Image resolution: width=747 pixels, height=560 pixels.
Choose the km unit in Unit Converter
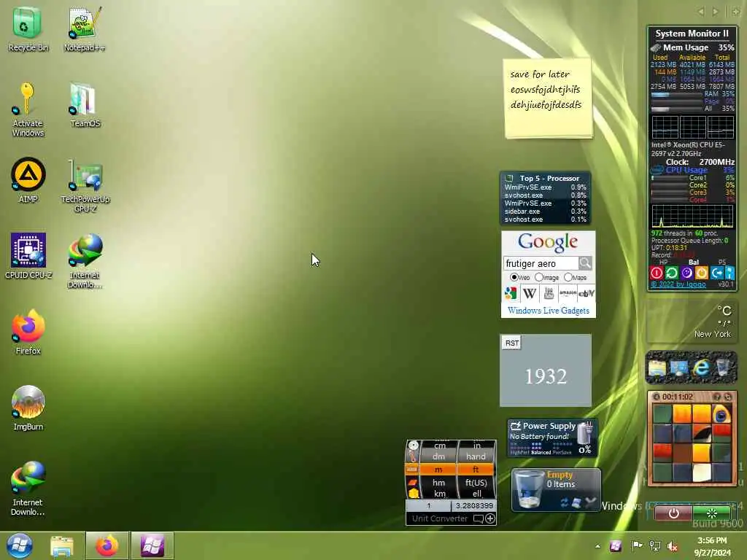[439, 494]
